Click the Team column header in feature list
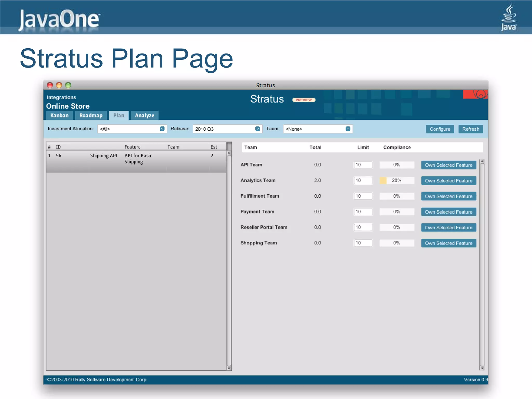The width and height of the screenshot is (532, 399). pos(173,147)
